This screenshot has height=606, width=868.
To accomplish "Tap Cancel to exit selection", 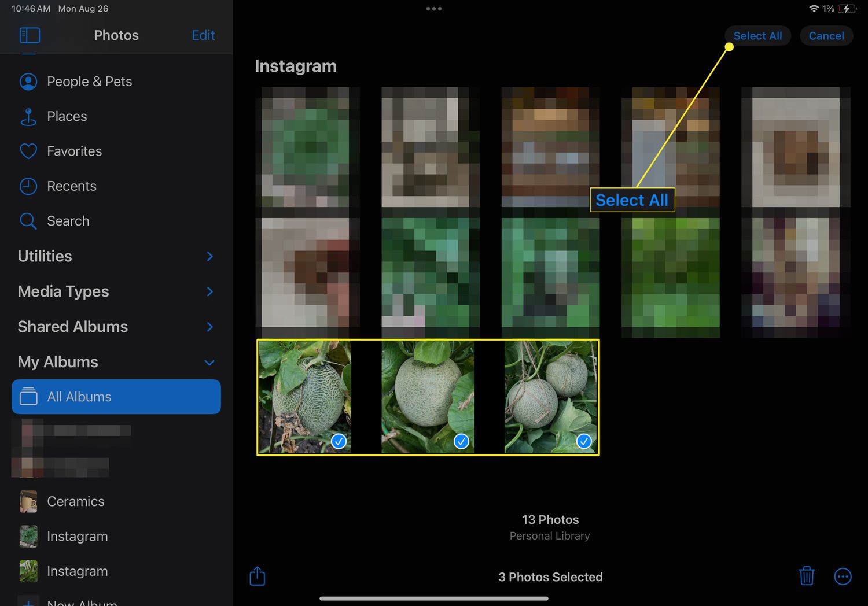I will [826, 36].
